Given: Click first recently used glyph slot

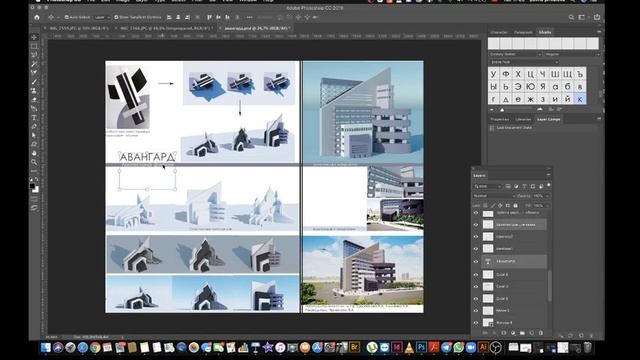Looking at the screenshot, I should [x=494, y=43].
